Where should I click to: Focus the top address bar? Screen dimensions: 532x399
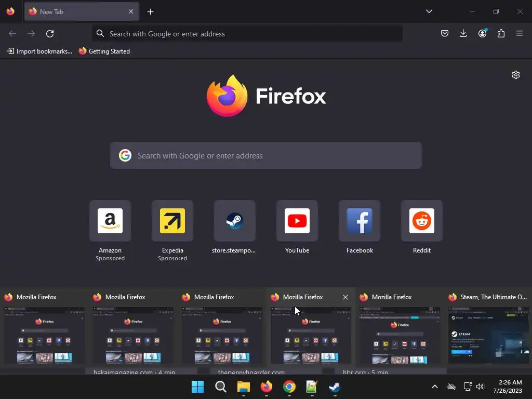pyautogui.click(x=247, y=34)
